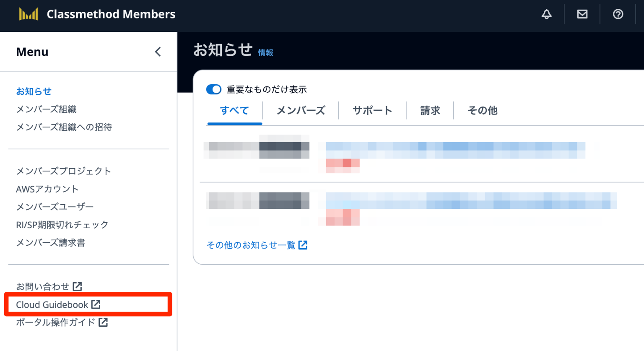Open RI/SP期限切れチェック page
The image size is (644, 351).
pyautogui.click(x=62, y=224)
